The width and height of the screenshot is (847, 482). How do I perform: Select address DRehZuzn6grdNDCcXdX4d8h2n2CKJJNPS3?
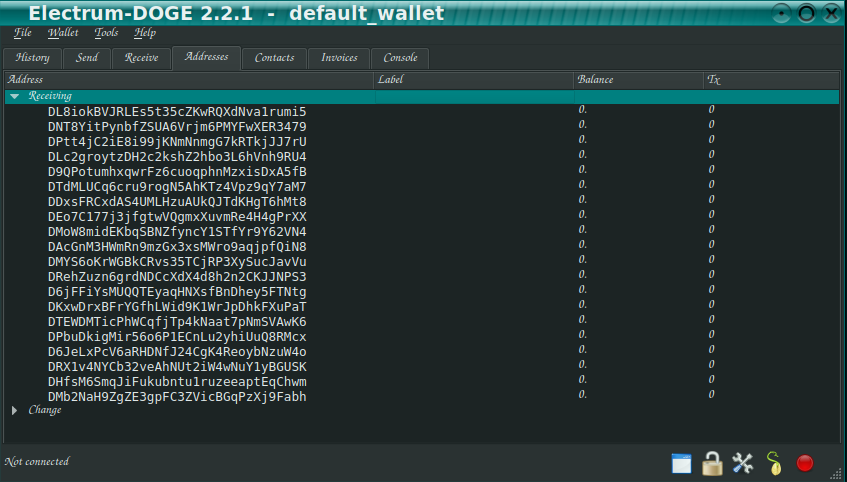pyautogui.click(x=177, y=277)
